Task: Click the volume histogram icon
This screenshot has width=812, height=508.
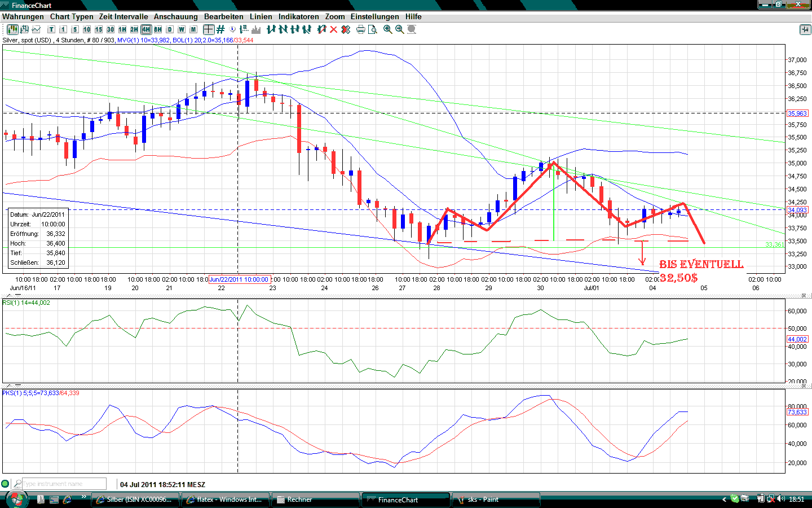Action: coord(257,29)
